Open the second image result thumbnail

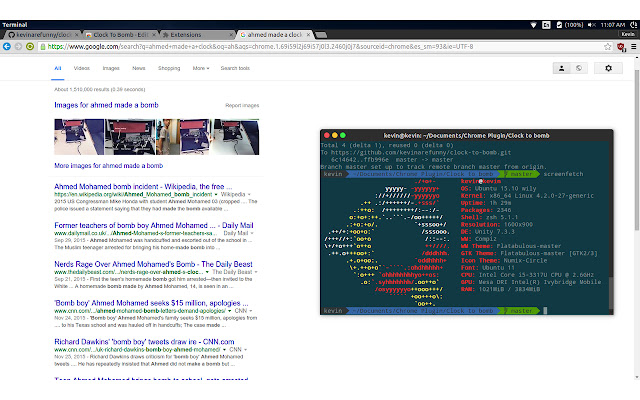tap(130, 137)
